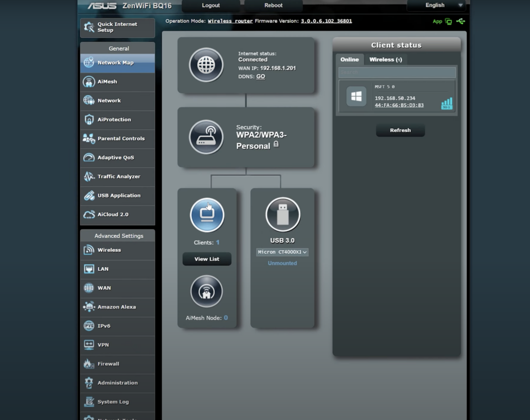Open LAN settings icon
Screen dimensions: 530x420
click(x=89, y=269)
